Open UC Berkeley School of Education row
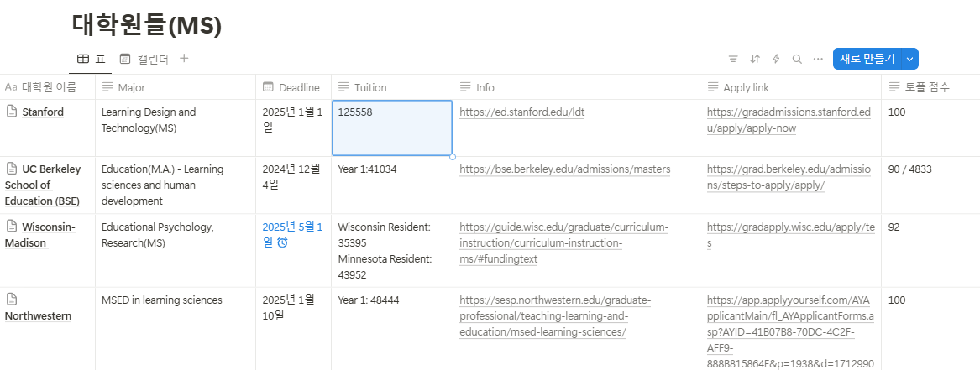Screen dimensions: 980x370 (x=43, y=185)
